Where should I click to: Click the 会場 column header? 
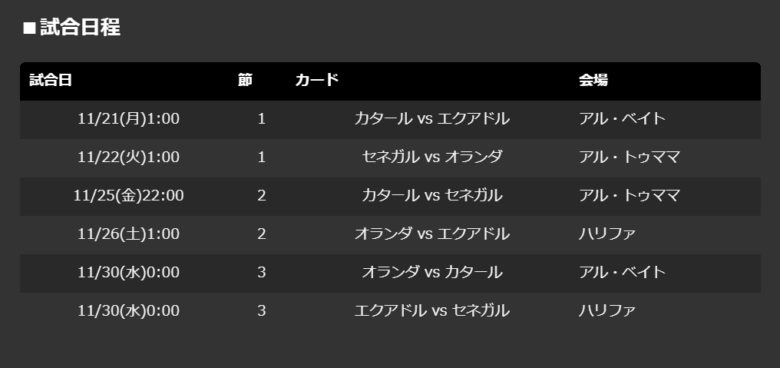click(x=593, y=80)
